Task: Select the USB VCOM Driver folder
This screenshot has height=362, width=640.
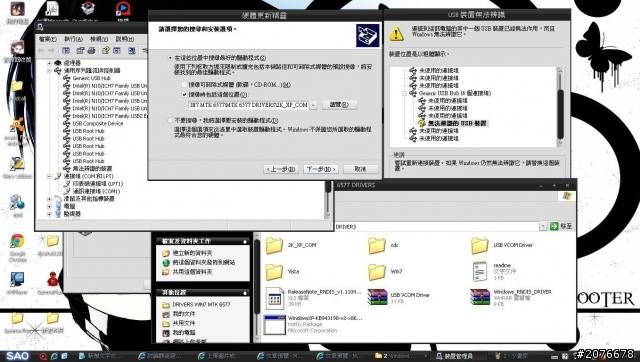Action: [x=479, y=246]
